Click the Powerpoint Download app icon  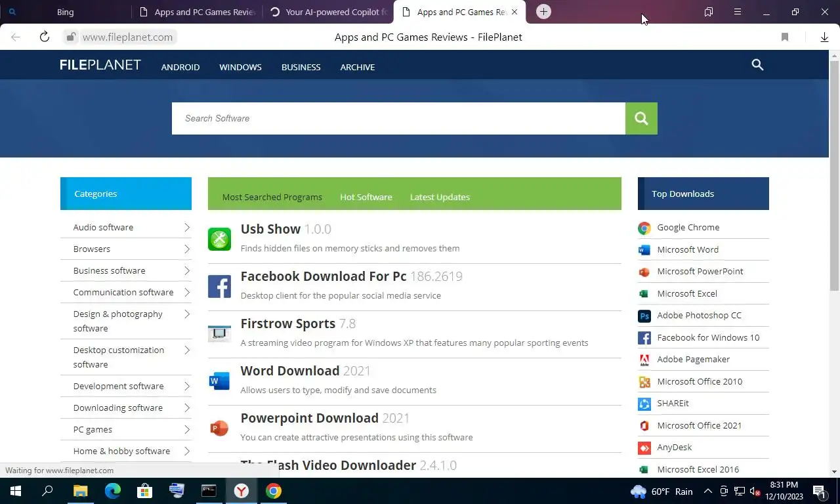219,428
